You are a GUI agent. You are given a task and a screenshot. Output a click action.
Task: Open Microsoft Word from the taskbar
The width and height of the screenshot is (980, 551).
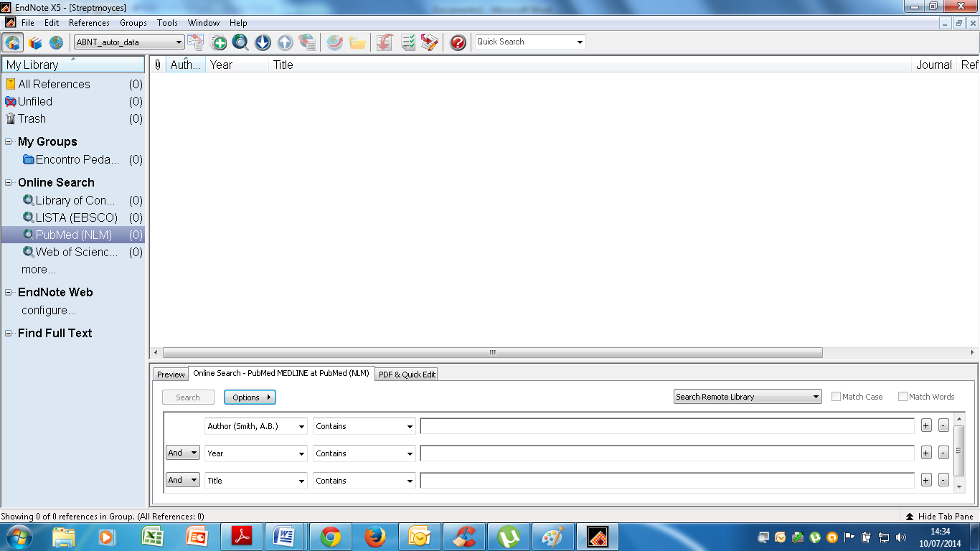[285, 537]
